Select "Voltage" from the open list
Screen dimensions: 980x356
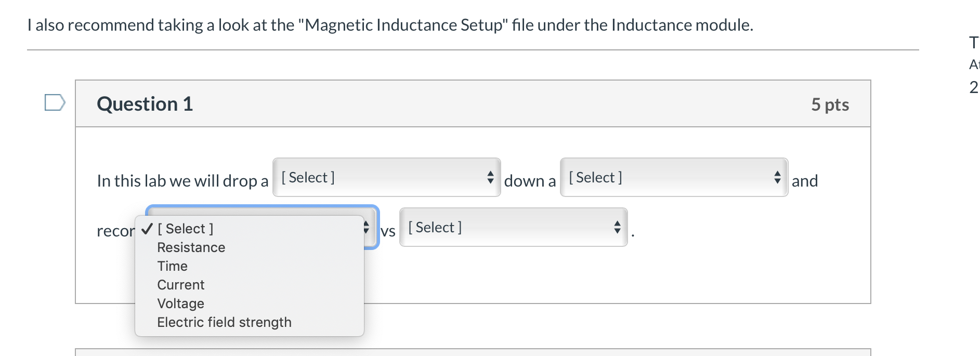pyautogui.click(x=180, y=304)
